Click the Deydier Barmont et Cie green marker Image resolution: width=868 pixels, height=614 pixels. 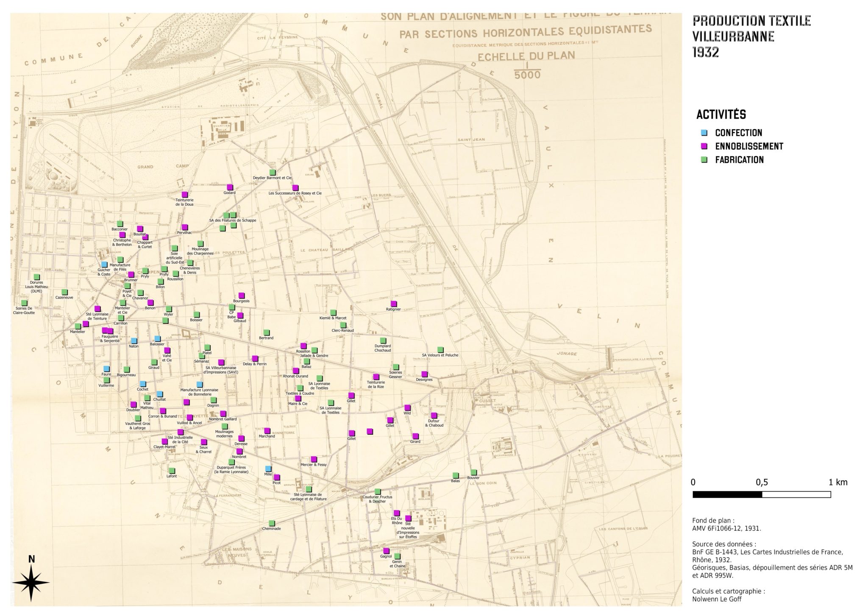coord(273,172)
